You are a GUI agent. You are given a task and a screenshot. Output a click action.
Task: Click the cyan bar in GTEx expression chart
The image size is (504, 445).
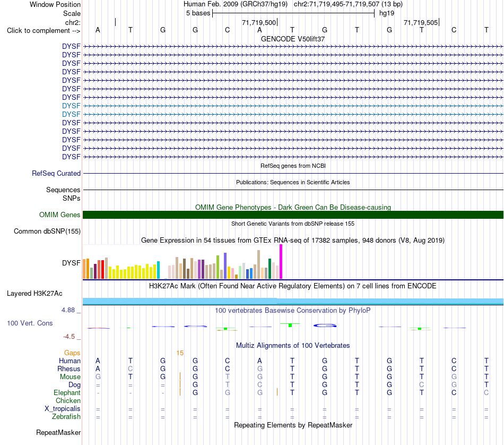158,270
